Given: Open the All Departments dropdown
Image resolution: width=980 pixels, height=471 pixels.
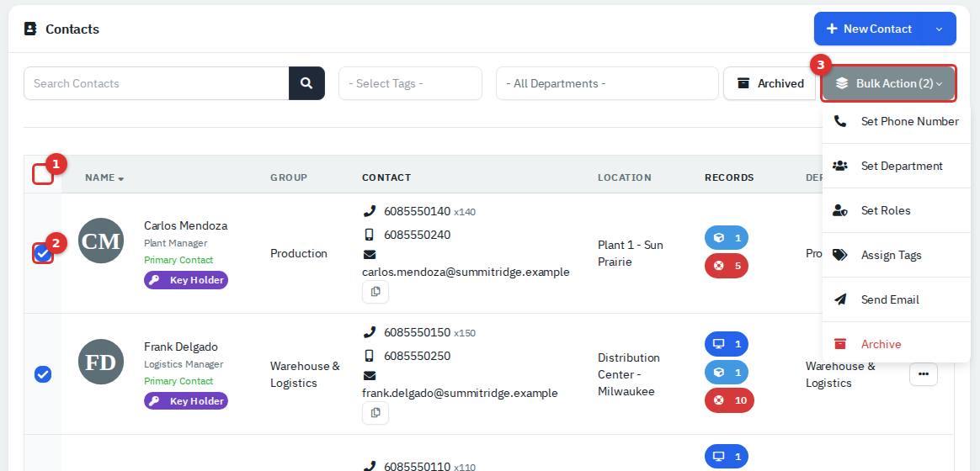Looking at the screenshot, I should [x=608, y=83].
